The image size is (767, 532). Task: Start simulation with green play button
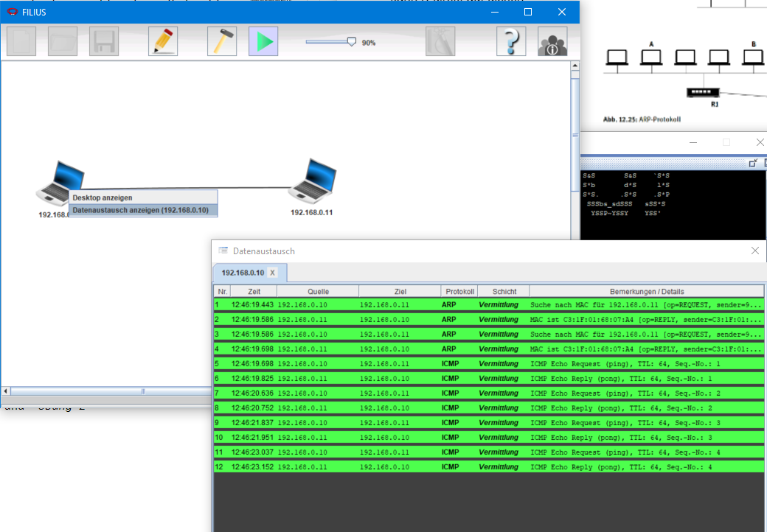click(263, 41)
